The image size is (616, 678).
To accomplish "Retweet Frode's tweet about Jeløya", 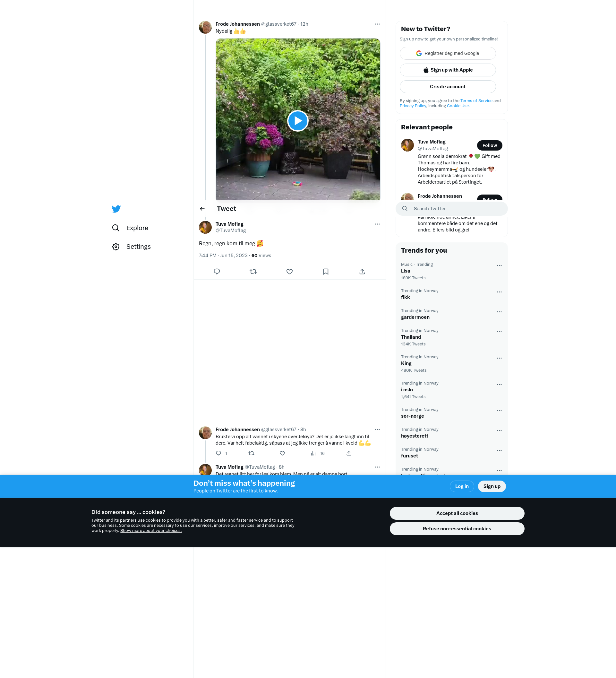I will click(251, 453).
